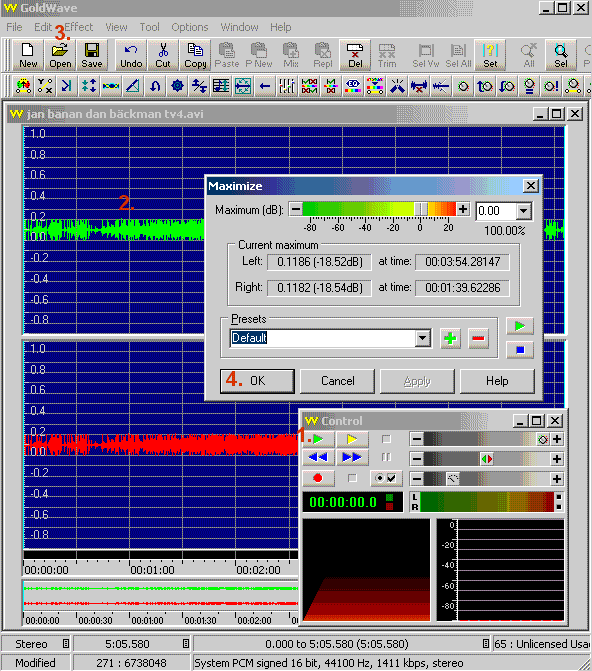Open Help from the Maximize dialog

point(497,381)
